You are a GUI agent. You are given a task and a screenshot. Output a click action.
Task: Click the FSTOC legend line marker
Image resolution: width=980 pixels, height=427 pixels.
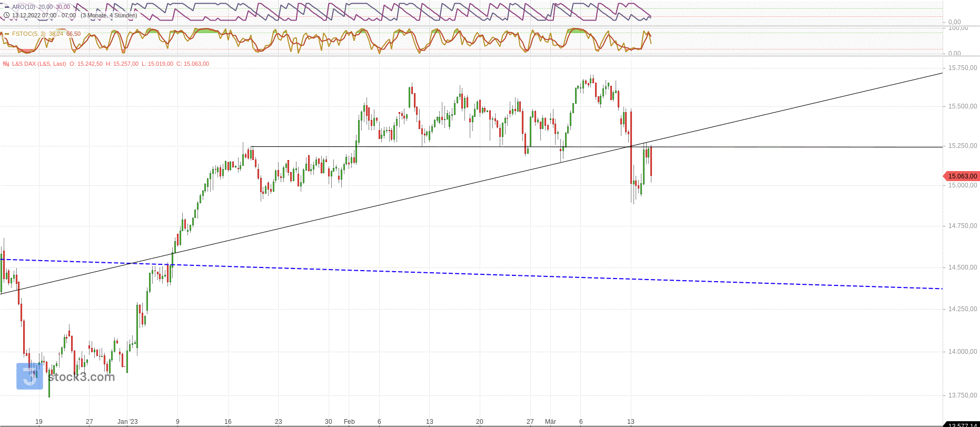6,34
